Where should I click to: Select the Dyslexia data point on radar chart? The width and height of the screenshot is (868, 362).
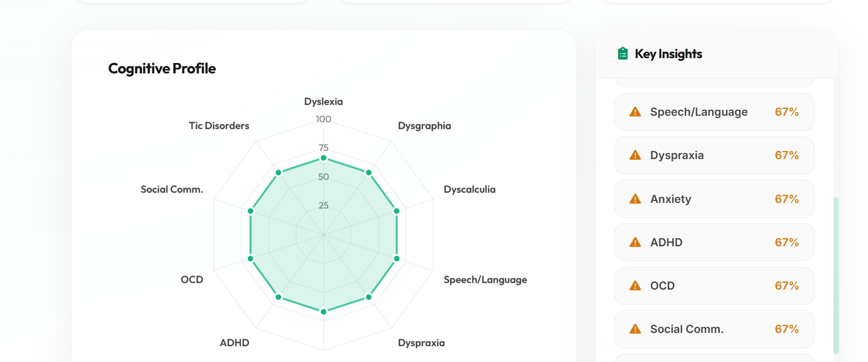click(x=324, y=158)
